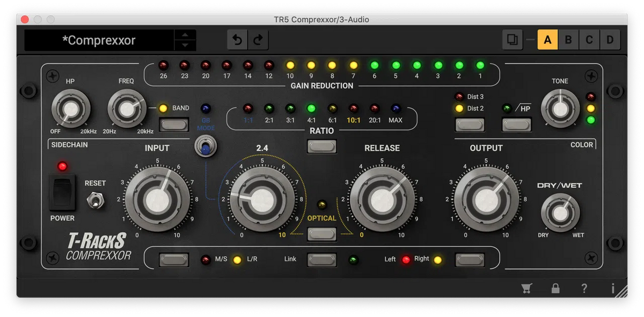Click the undo arrow icon
Image resolution: width=644 pixels, height=317 pixels.
tap(237, 40)
